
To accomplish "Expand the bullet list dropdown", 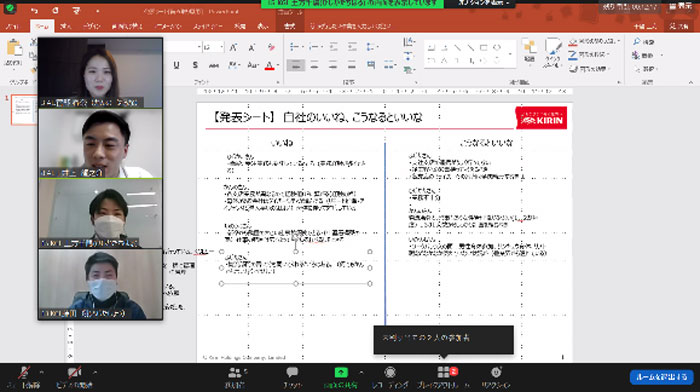I will coord(302,47).
